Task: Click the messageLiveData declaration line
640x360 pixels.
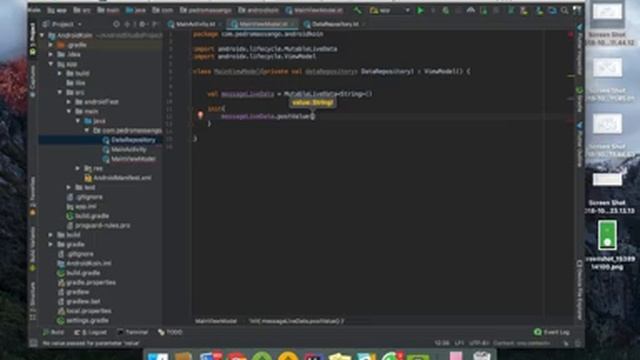Action: point(290,94)
